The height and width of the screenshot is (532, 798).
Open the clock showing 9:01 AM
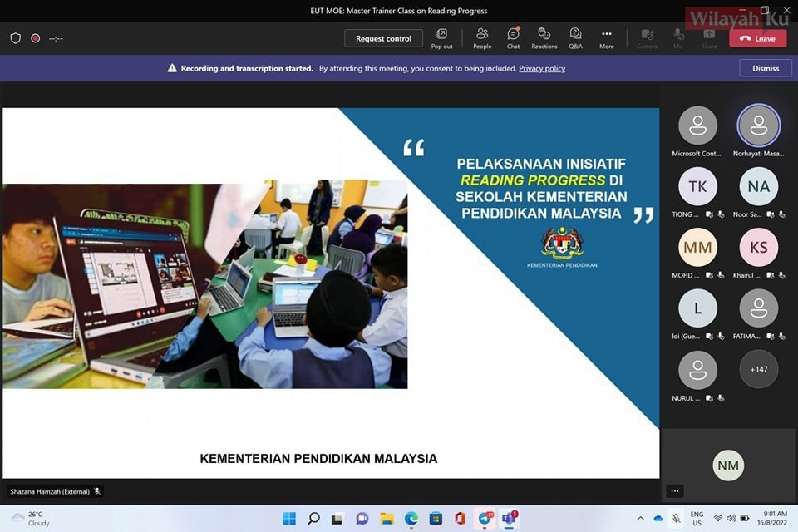coord(772,518)
